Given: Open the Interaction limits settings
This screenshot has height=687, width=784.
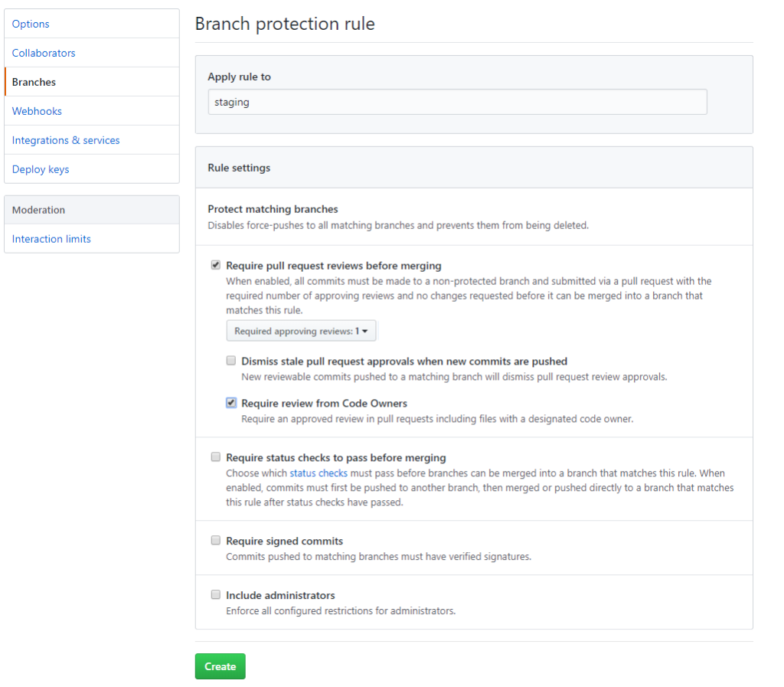Looking at the screenshot, I should pyautogui.click(x=51, y=239).
